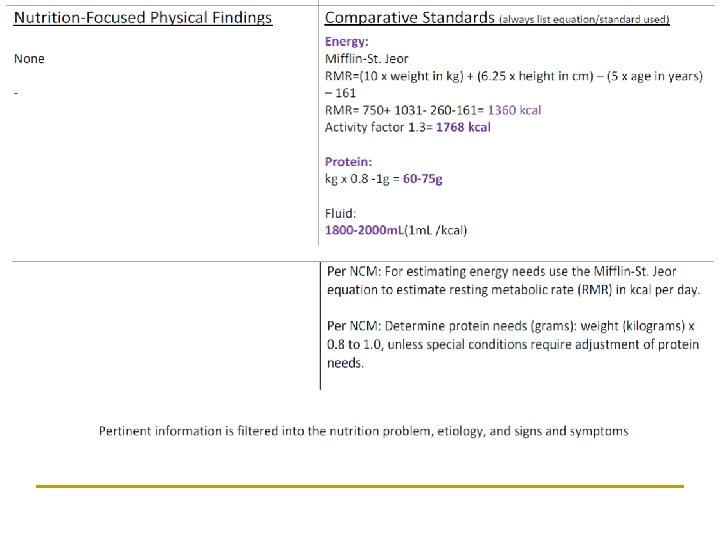The image size is (720, 540).
Task: Click the Activity factor 1.3 text
Action: 364,127
